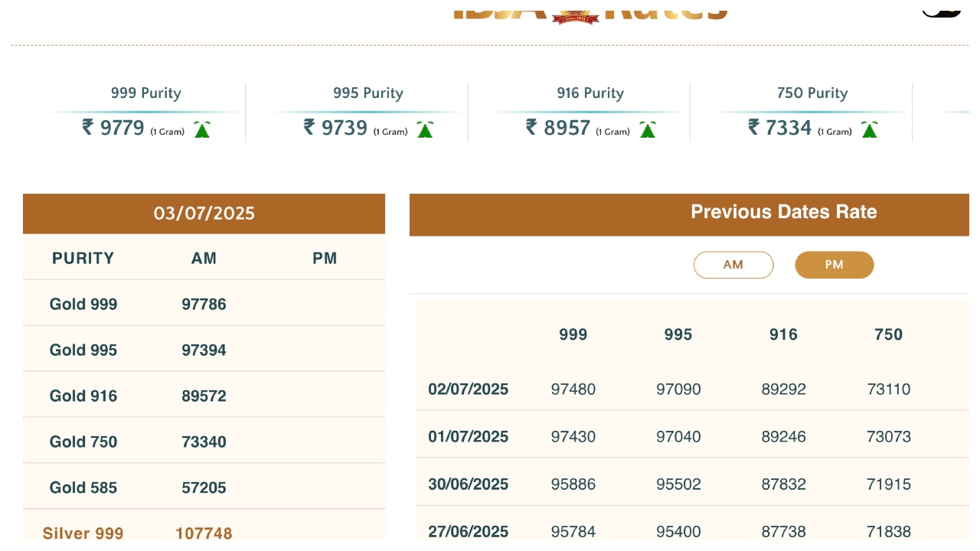Select the Gold 999 row
The height and width of the screenshot is (551, 980).
pyautogui.click(x=83, y=304)
